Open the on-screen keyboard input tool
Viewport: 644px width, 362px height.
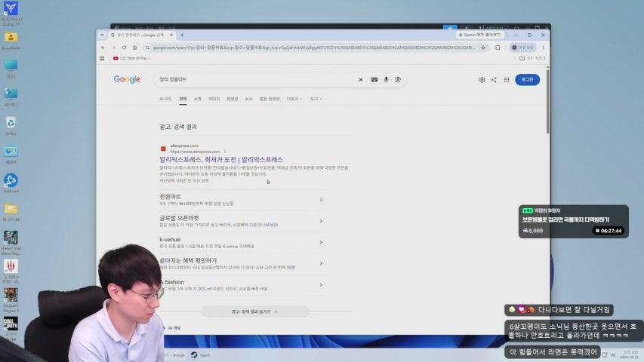click(374, 80)
